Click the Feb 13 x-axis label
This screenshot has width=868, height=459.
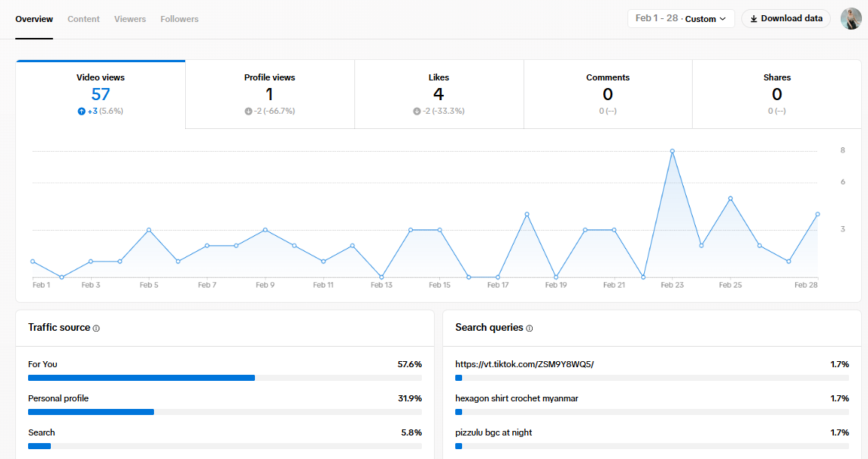coord(382,285)
